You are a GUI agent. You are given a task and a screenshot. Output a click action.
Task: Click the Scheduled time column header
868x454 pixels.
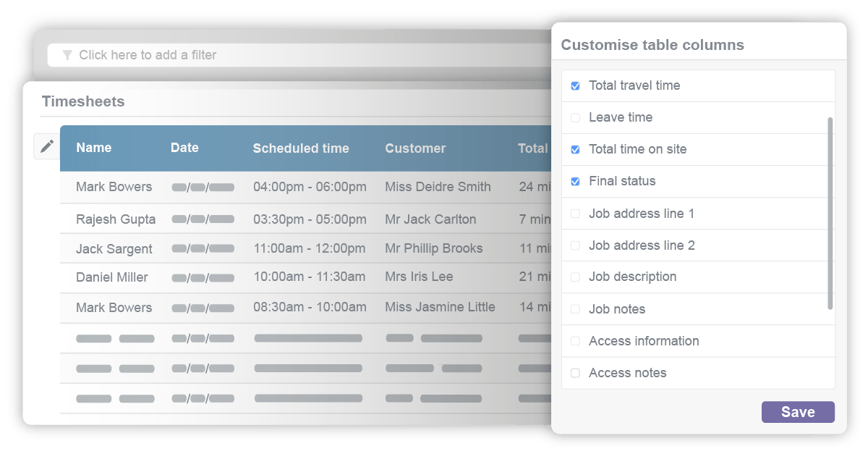(x=300, y=148)
